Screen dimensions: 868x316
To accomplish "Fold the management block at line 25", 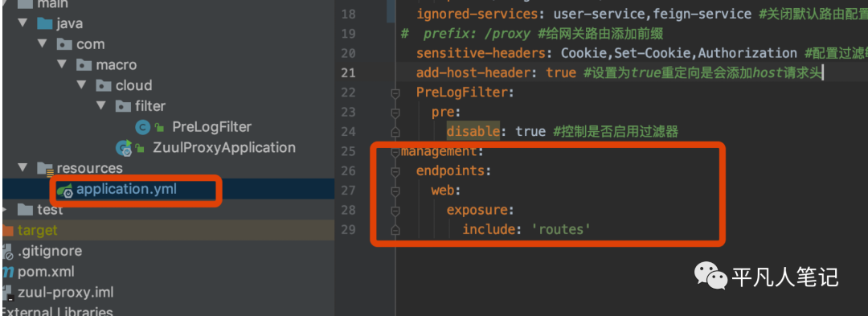I will pos(395,152).
